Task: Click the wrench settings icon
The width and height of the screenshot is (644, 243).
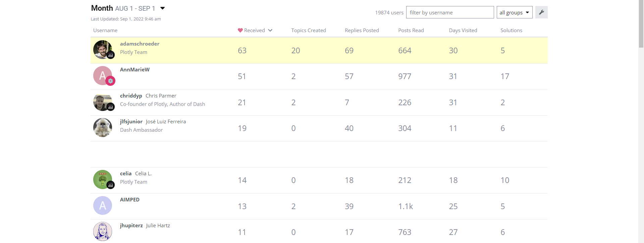Action: [541, 12]
